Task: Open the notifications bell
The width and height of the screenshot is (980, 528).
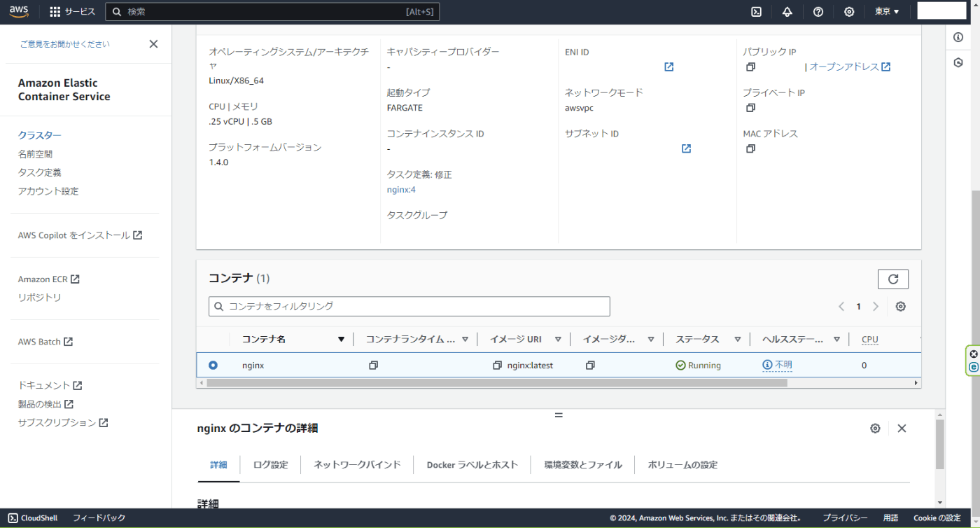Action: tap(787, 12)
